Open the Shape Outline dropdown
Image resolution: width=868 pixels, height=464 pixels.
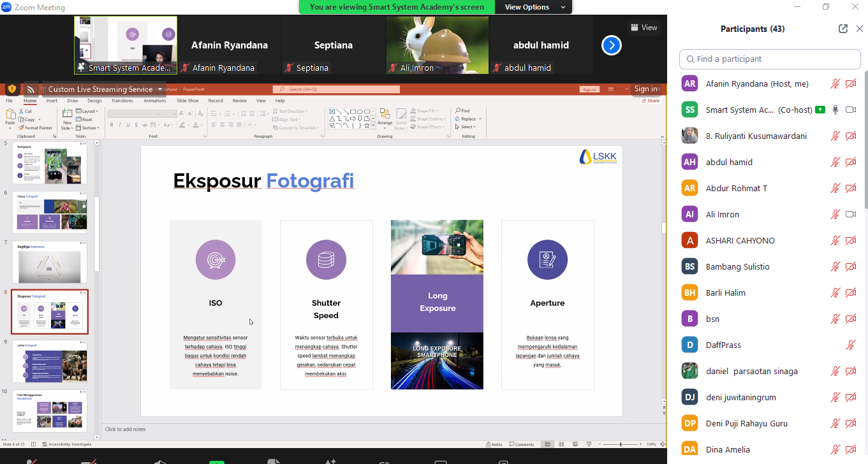(427, 119)
